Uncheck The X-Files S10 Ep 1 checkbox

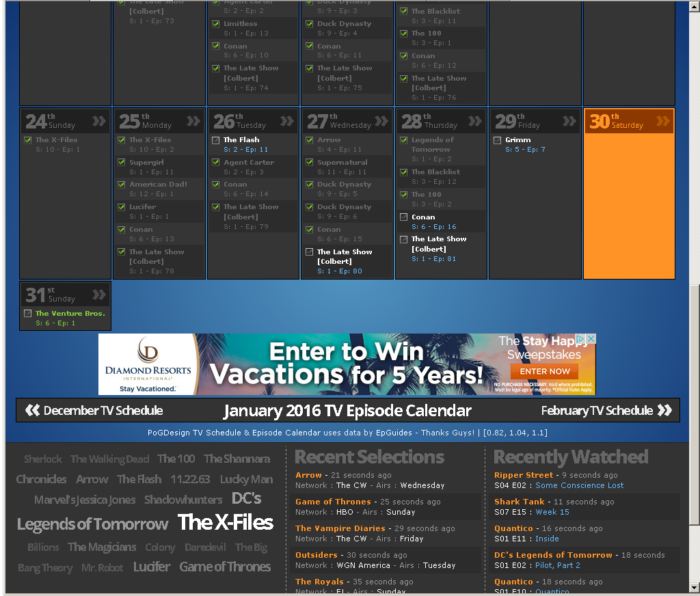coord(27,140)
